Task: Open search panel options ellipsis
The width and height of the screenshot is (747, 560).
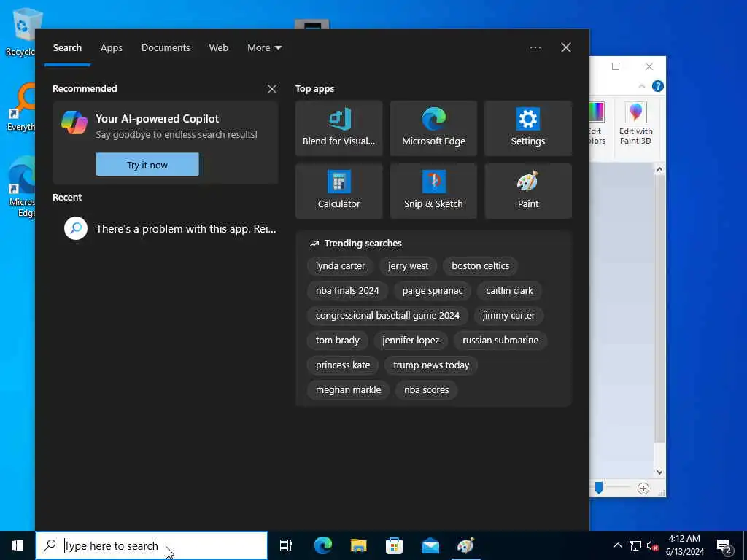Action: (x=535, y=47)
